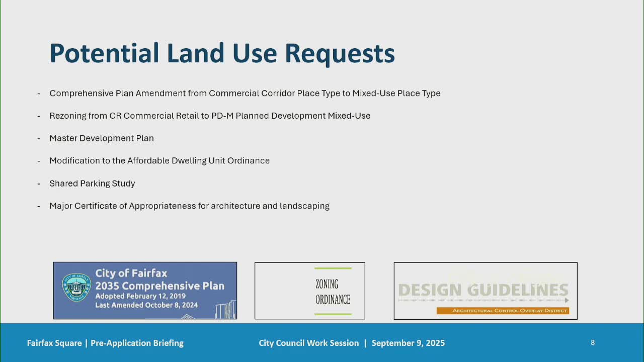Click the City of Fairfax seal icon
Screen dimensions: 644x362
point(76,288)
